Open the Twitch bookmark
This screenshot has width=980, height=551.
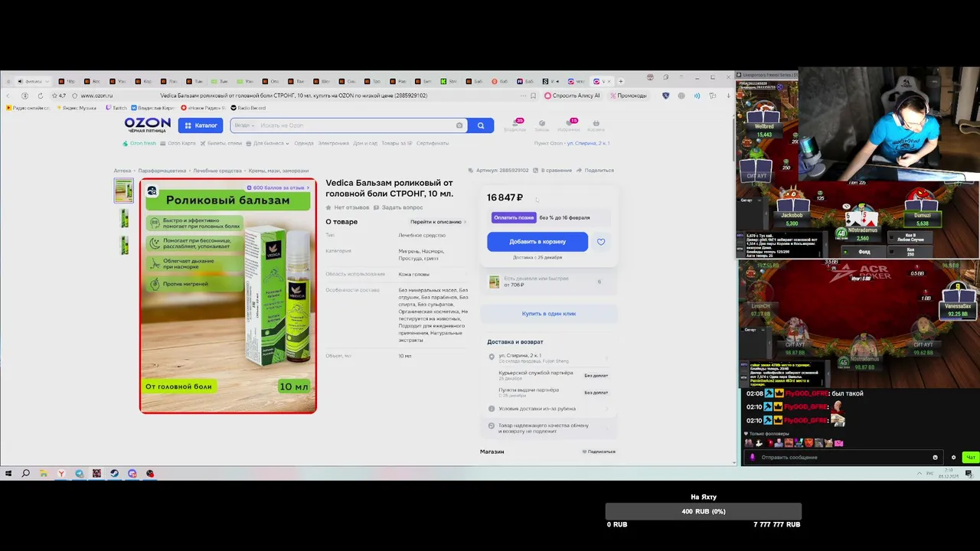[115, 108]
